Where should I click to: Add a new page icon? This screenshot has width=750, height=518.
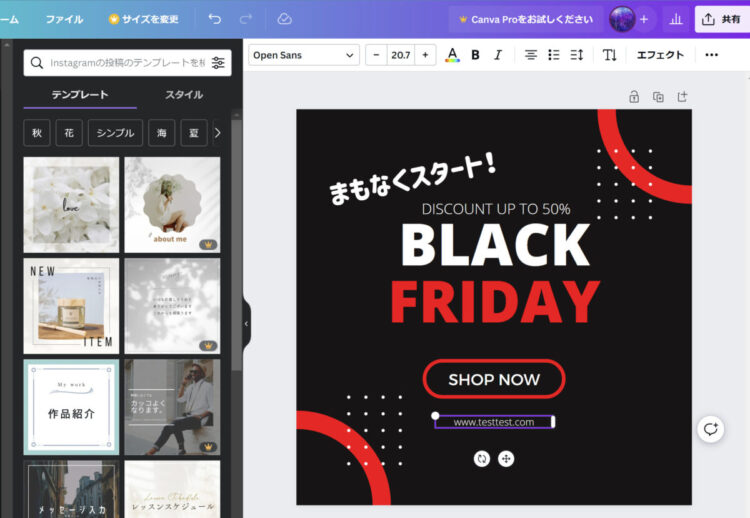coord(682,97)
